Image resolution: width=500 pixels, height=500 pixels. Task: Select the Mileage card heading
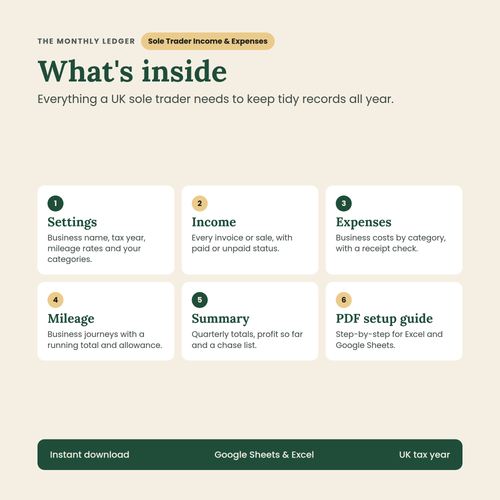click(x=71, y=319)
